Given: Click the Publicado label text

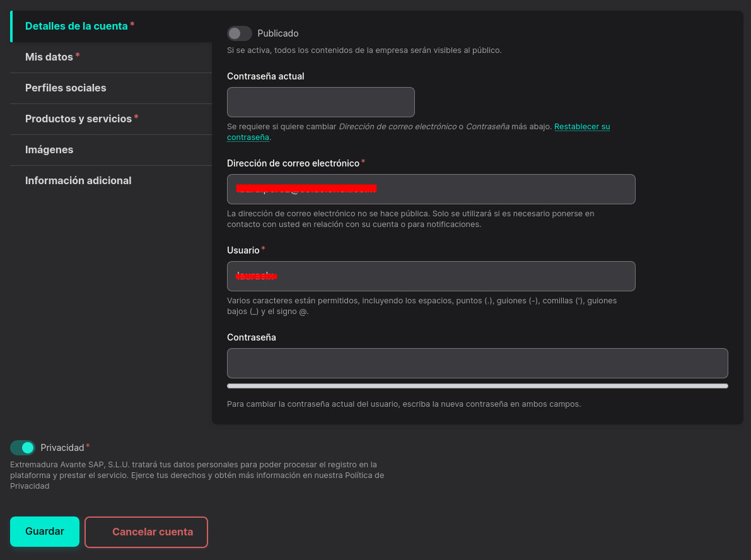Looking at the screenshot, I should tap(278, 33).
